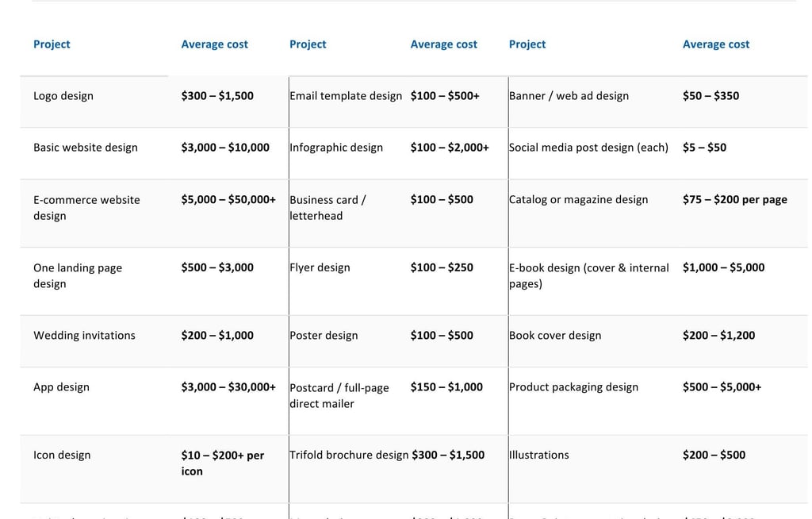The image size is (812, 519).
Task: Click the Business card / letterhead cell
Action: pyautogui.click(x=327, y=208)
